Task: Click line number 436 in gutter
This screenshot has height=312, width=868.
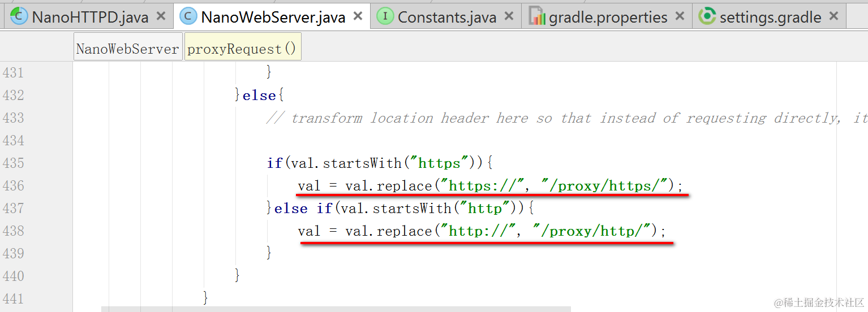Action: click(x=13, y=185)
